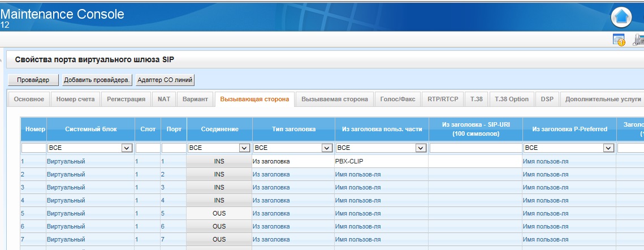This screenshot has width=644, height=250.
Task: Select Вызывающая сторона tab
Action: [x=254, y=99]
